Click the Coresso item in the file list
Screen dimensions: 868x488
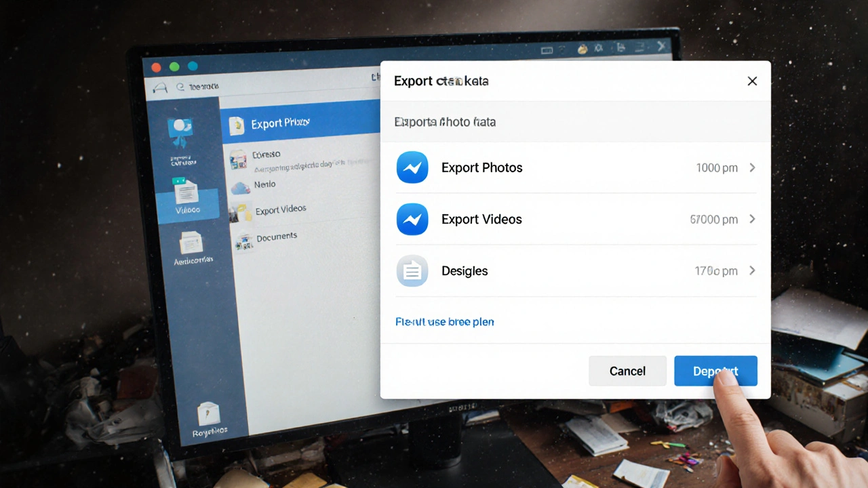point(266,155)
